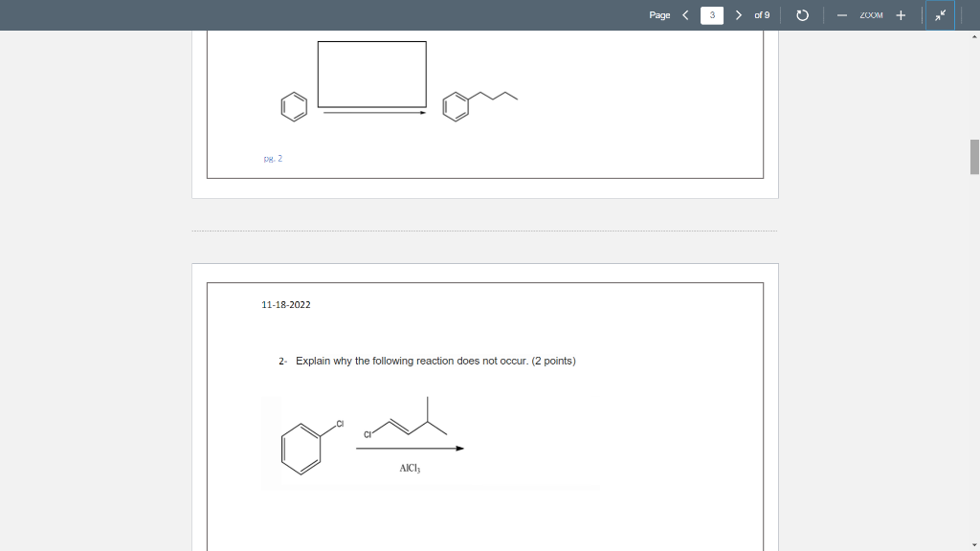Viewport: 980px width, 551px height.
Task: Zoom out with the minus icon
Action: click(x=842, y=15)
